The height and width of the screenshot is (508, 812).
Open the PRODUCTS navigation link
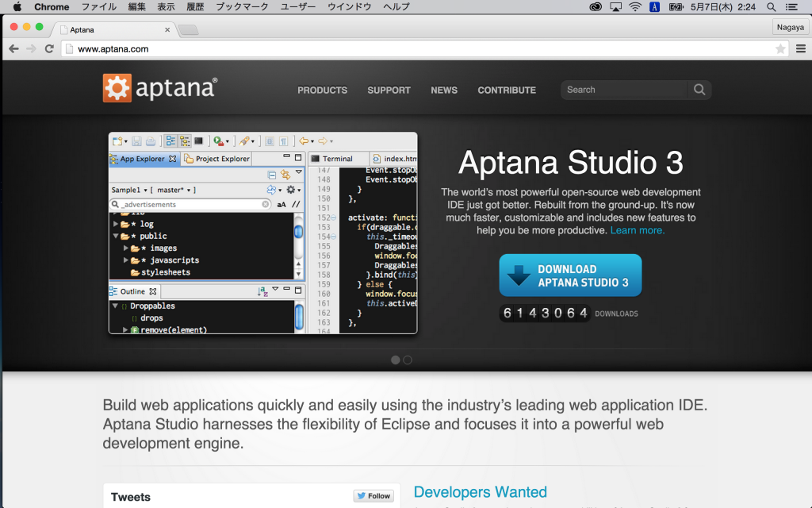(322, 90)
